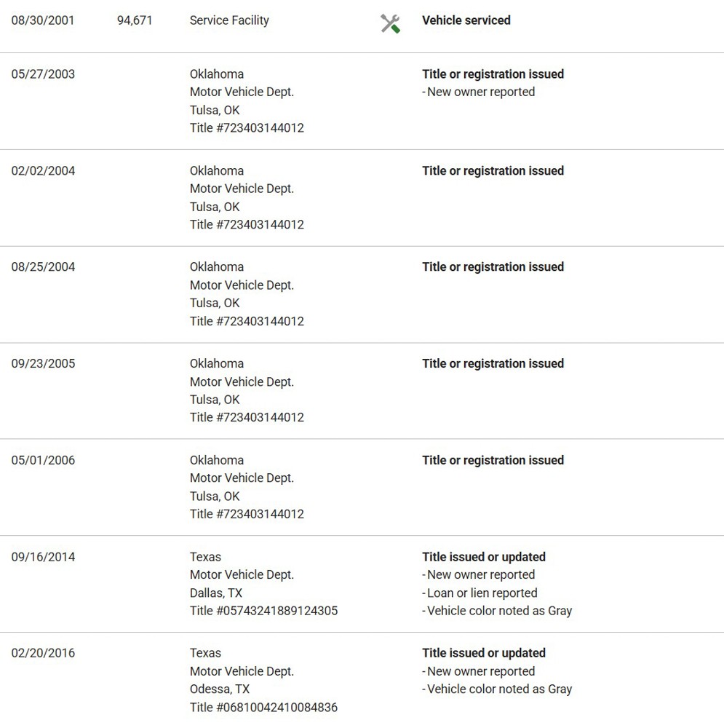Click 'Title issued or updated' for 02/20/2016
The width and height of the screenshot is (724, 728).
(483, 653)
